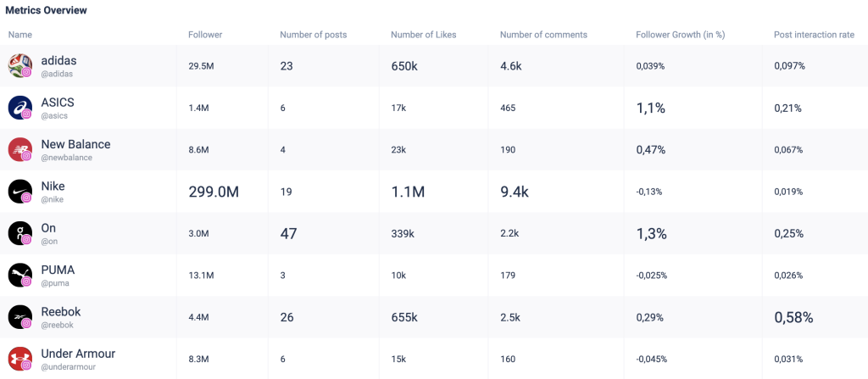Sort by Follower Growth (in %) header
This screenshot has height=379, width=868.
[x=680, y=35]
